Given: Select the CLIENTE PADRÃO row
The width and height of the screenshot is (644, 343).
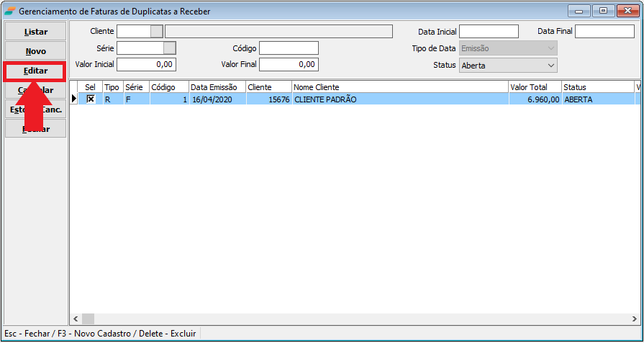Looking at the screenshot, I should click(399, 99).
